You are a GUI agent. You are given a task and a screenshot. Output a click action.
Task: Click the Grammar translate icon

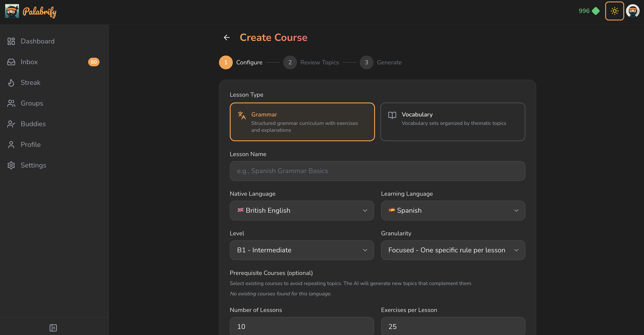click(242, 115)
